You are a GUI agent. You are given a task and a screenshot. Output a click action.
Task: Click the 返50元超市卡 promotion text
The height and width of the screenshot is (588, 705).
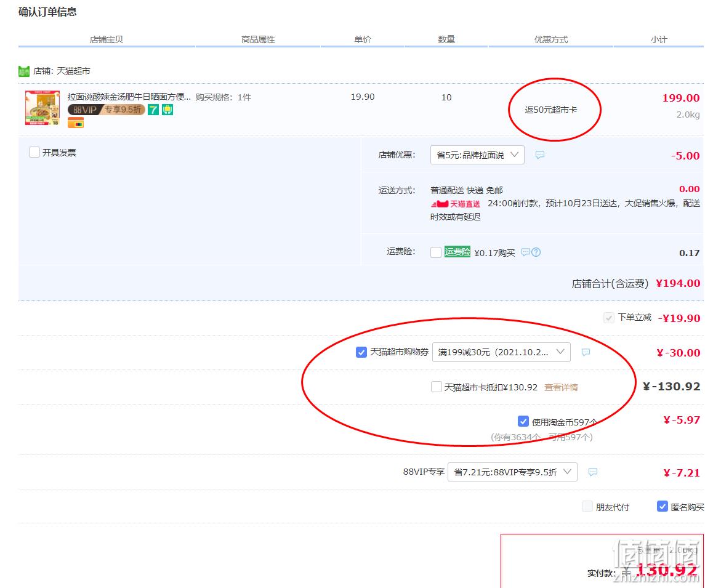tap(551, 110)
